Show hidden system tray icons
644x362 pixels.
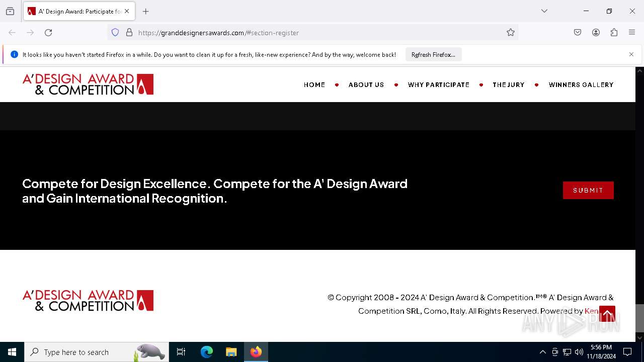coord(542,352)
